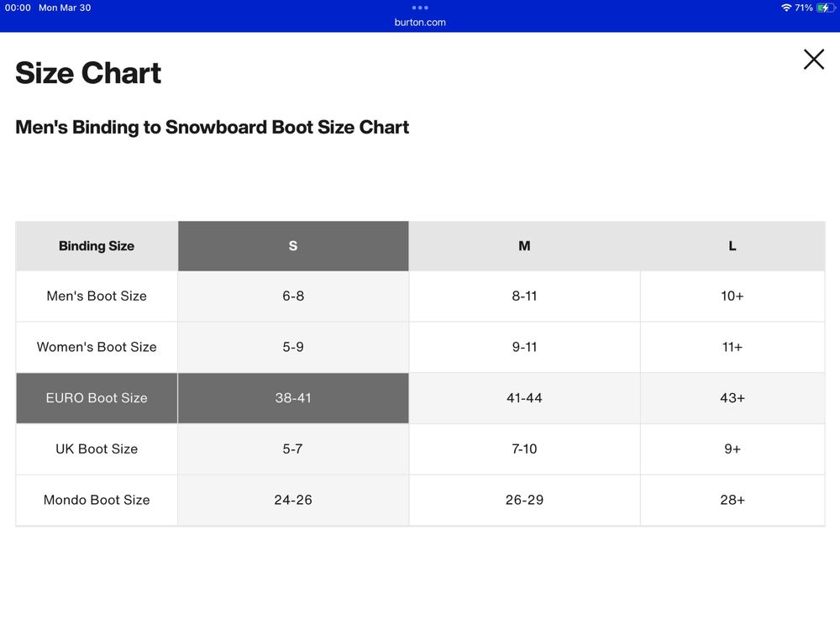Tap the three-dot multitasking indicator
The height and width of the screenshot is (630, 840).
(x=420, y=8)
